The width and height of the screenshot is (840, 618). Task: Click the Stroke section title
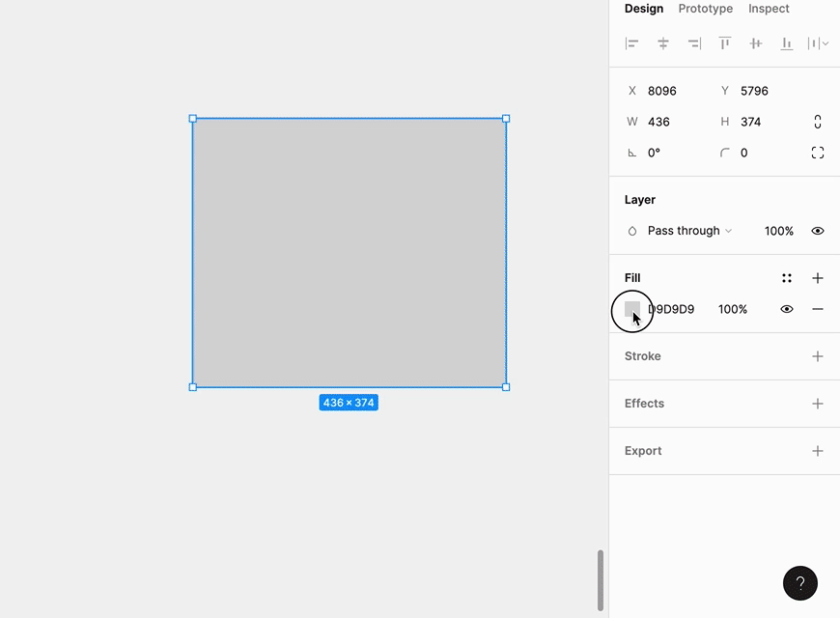(x=643, y=356)
